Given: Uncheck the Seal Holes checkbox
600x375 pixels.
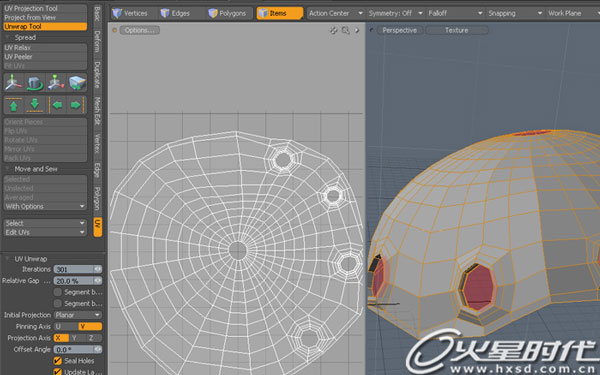Looking at the screenshot, I should [x=58, y=361].
